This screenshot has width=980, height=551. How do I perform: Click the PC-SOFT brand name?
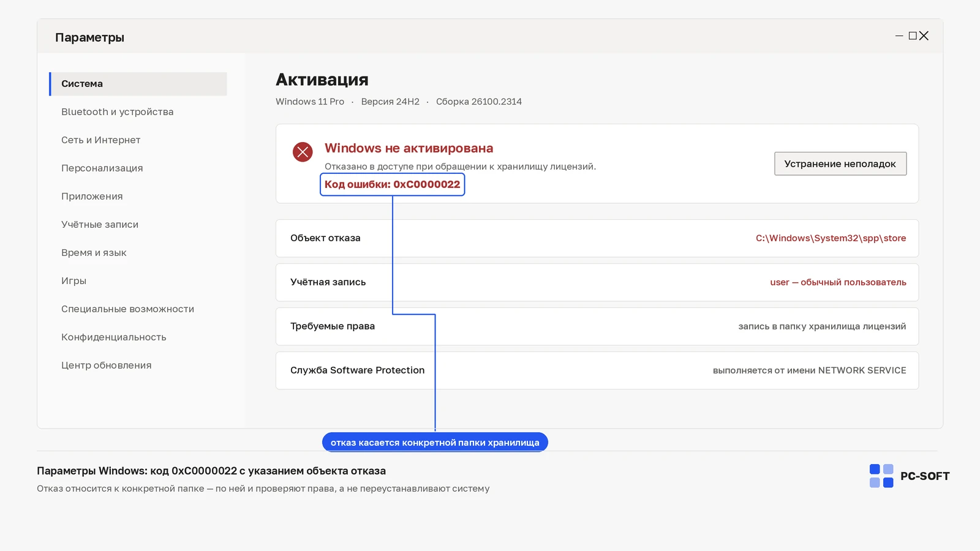925,476
